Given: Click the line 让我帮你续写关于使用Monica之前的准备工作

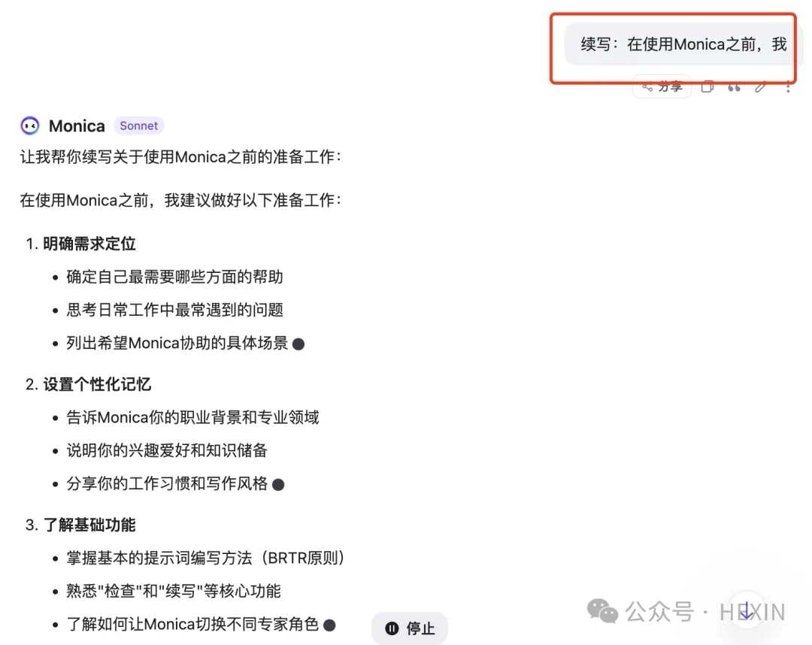Looking at the screenshot, I should 180,157.
